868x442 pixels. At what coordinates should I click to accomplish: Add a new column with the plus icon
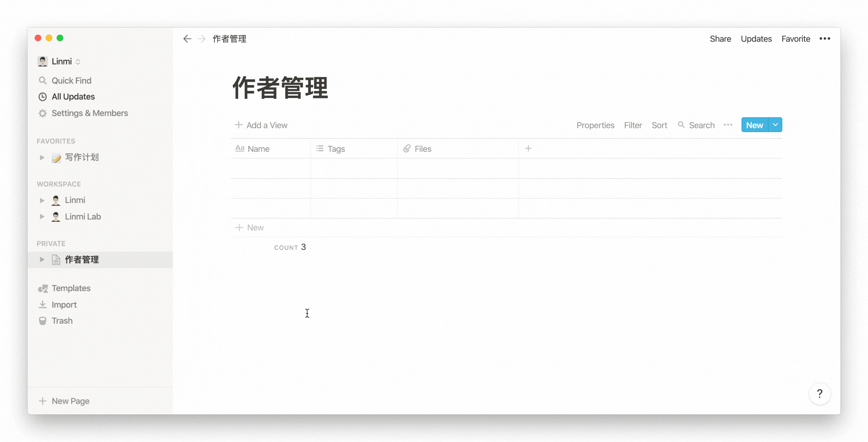coord(528,148)
